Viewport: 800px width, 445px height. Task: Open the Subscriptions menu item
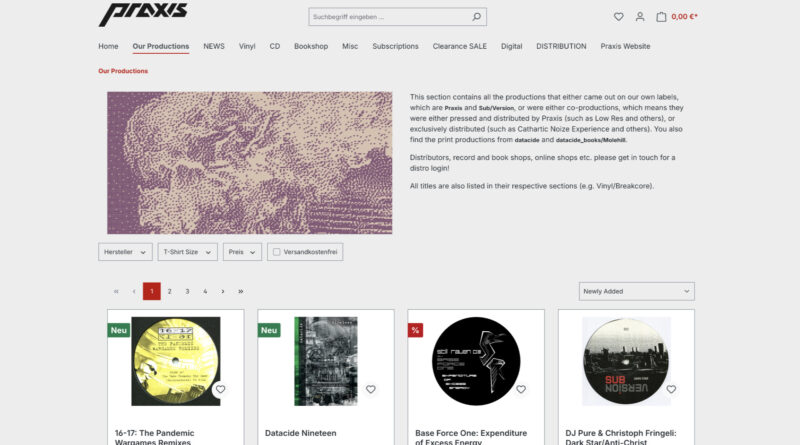pos(395,46)
